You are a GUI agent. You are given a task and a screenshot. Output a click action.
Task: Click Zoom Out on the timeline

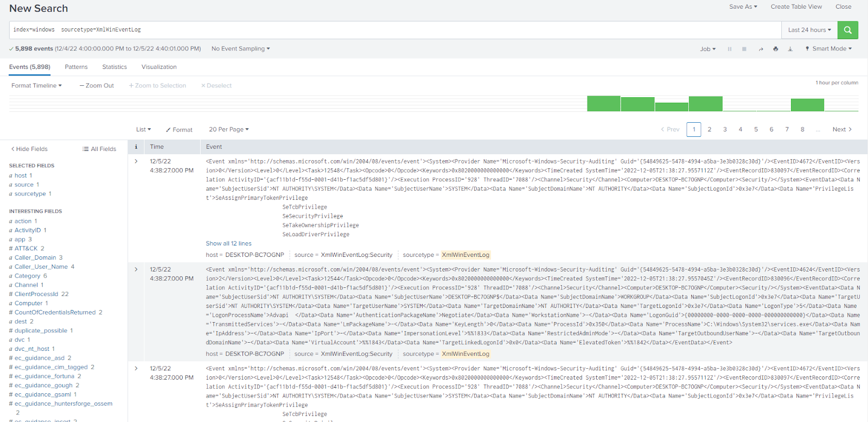coord(97,85)
